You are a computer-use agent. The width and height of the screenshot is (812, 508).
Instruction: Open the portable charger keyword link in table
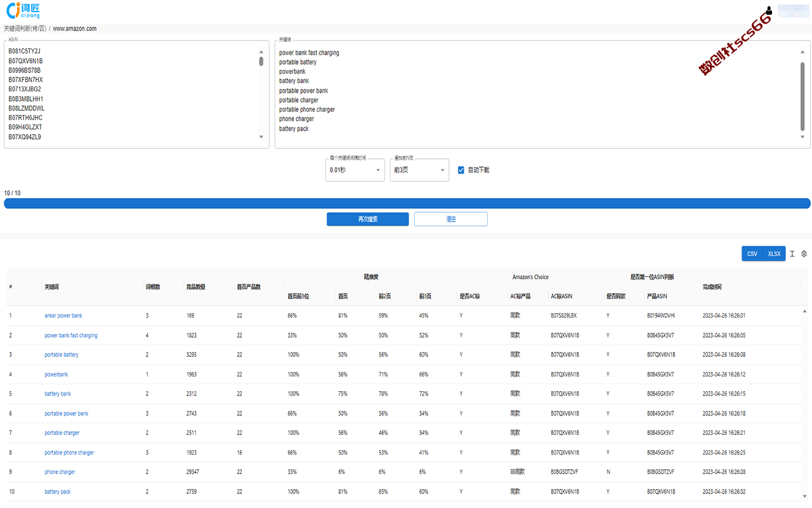click(62, 433)
